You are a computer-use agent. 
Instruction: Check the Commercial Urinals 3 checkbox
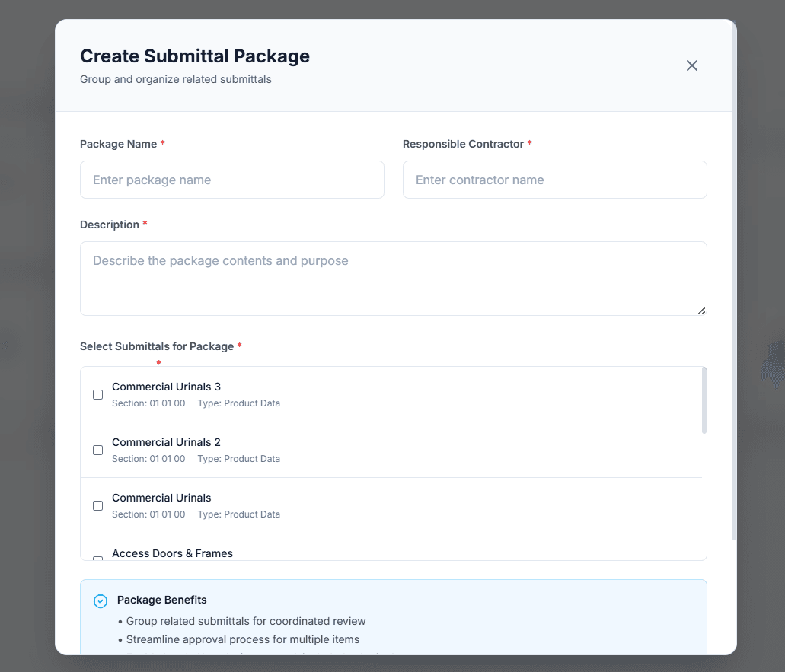point(97,394)
